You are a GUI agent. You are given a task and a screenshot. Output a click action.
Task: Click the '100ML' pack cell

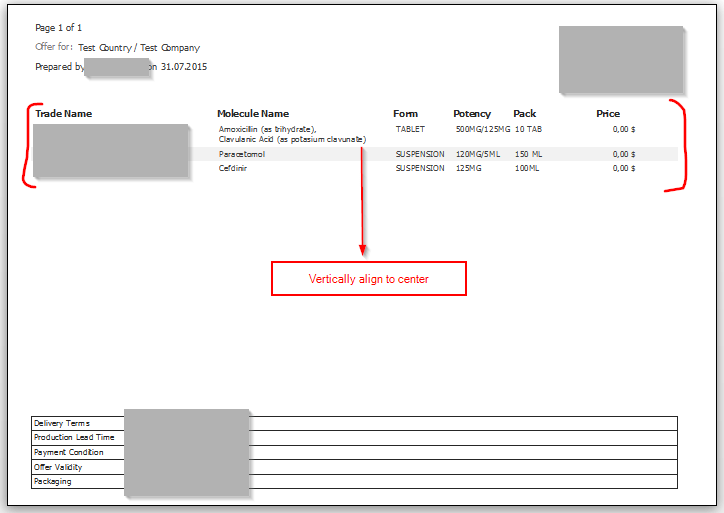(x=527, y=168)
